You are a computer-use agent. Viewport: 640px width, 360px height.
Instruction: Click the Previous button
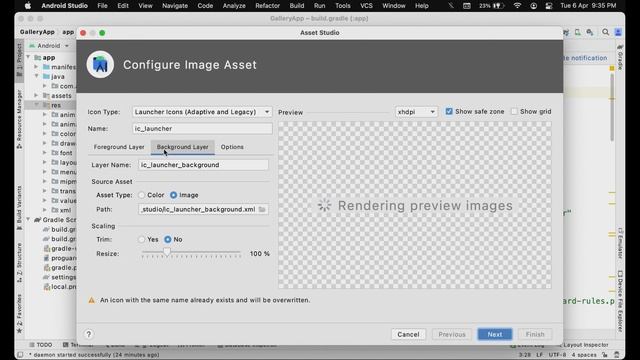pyautogui.click(x=452, y=334)
